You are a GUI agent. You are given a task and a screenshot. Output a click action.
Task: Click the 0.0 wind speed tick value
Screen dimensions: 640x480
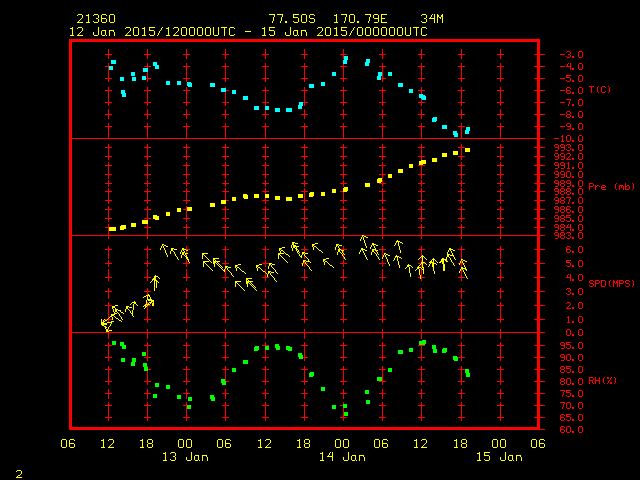[x=575, y=333]
